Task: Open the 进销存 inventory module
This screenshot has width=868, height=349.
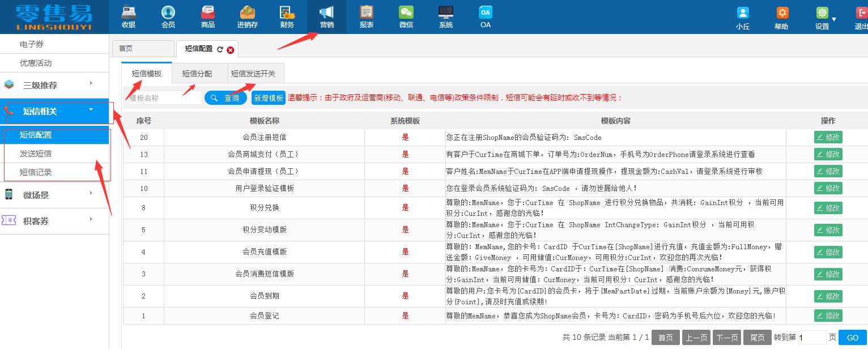Action: (247, 16)
